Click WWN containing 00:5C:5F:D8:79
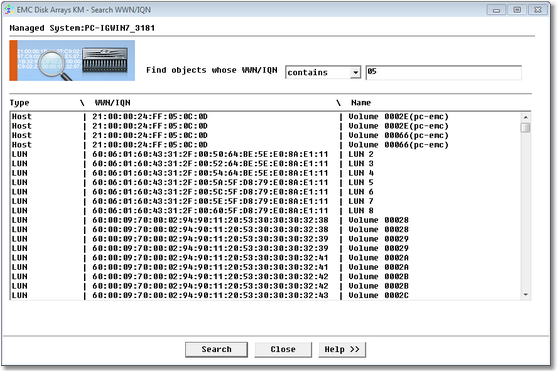 coord(210,192)
